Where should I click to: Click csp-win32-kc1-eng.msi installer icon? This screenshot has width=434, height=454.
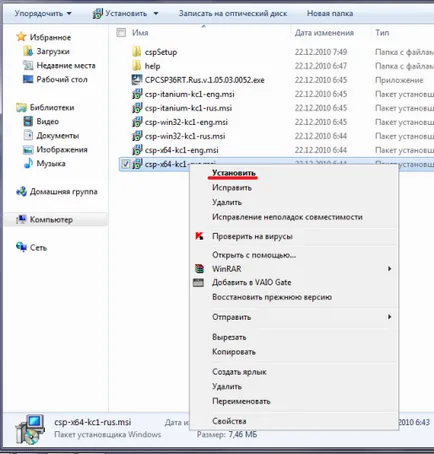point(137,122)
